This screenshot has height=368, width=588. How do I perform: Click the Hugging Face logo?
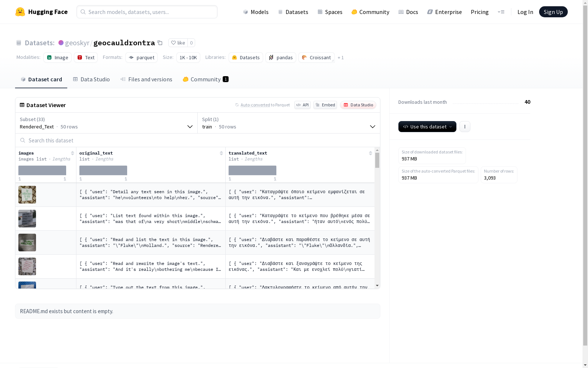[x=41, y=12]
